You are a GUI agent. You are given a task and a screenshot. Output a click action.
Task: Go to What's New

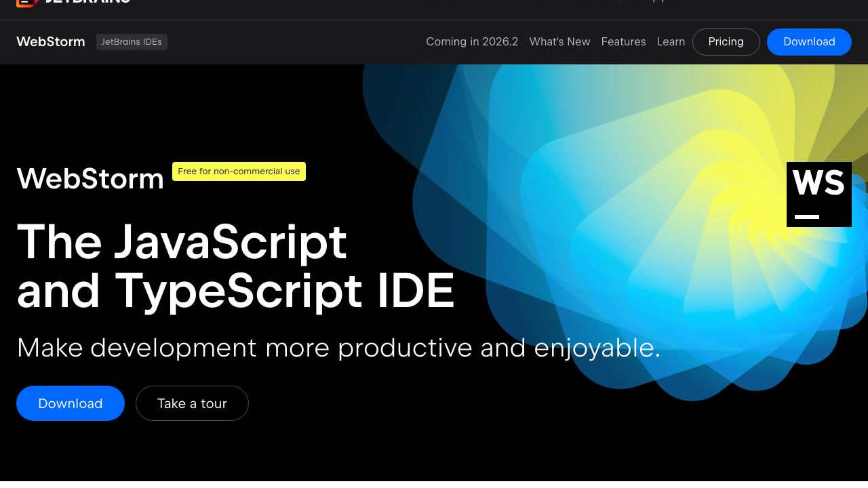(559, 42)
